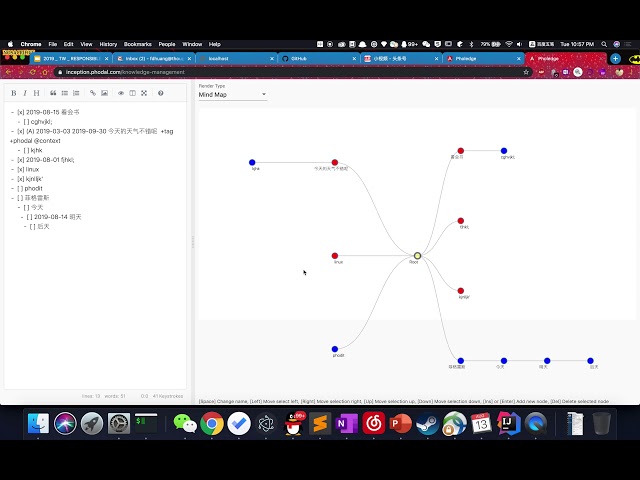Insert a heading with the H icon
This screenshot has height=480, width=640.
(x=36, y=93)
